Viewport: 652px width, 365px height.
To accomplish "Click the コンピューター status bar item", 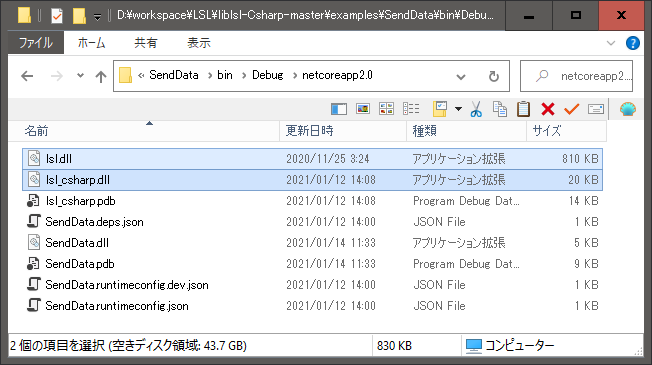I will (x=510, y=345).
